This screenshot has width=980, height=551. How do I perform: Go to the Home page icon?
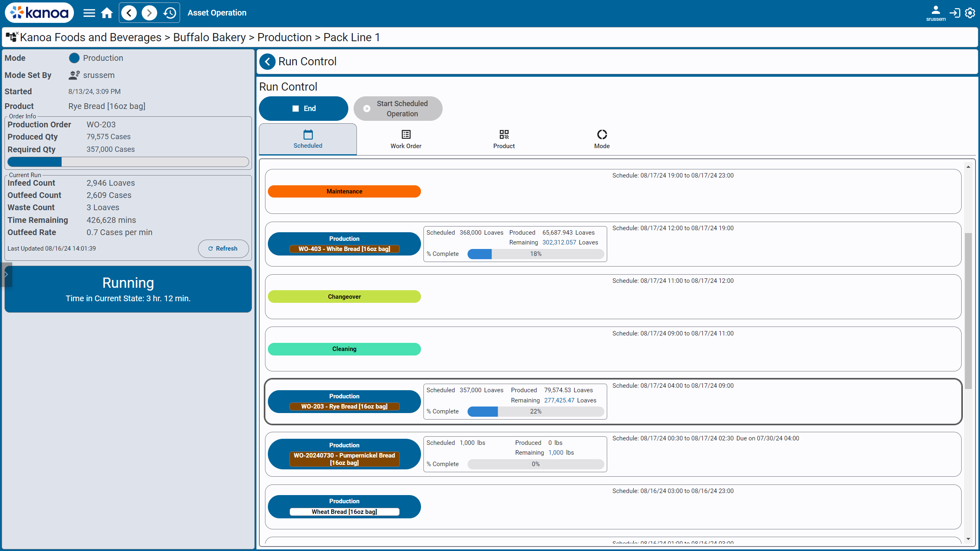pos(107,13)
